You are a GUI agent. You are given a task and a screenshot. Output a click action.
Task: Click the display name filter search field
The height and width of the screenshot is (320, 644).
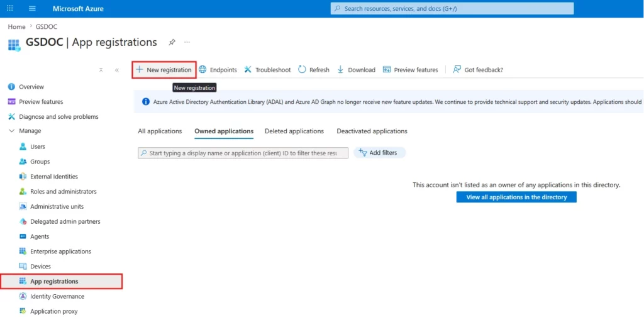point(243,153)
